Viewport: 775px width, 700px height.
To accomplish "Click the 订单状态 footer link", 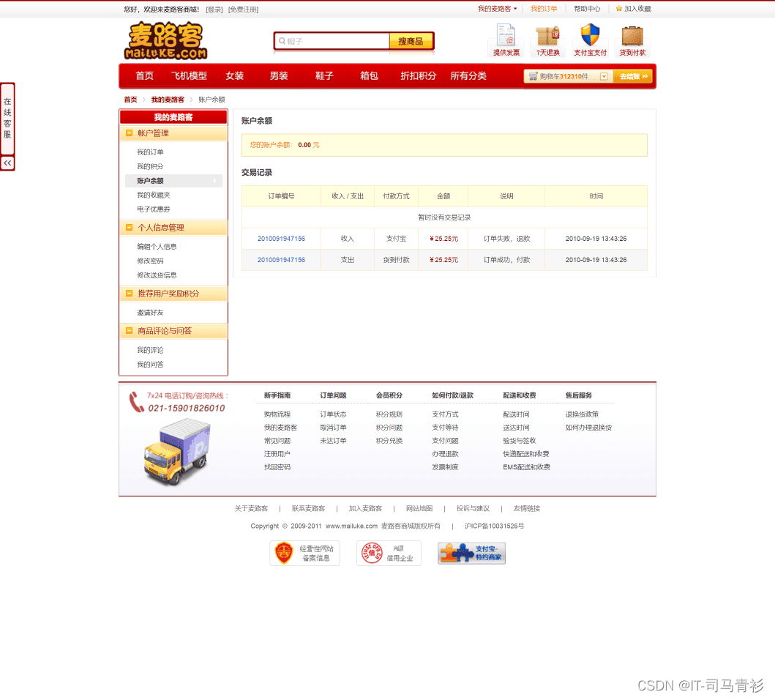I will click(x=333, y=414).
